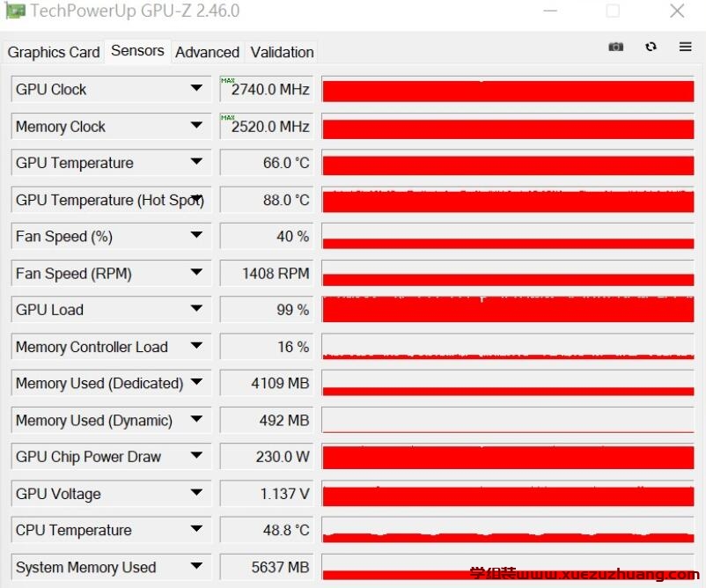The image size is (706, 588).
Task: Click the refresh sensors icon
Action: coord(651,47)
